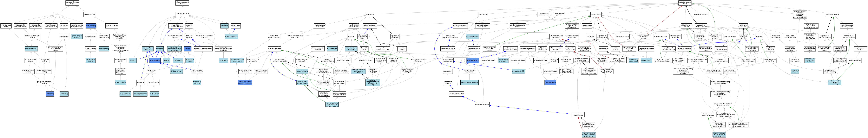Screen dimensions: 868x138
Task: Click the 'regulation of neuron death' node
Action: click(x=633, y=60)
